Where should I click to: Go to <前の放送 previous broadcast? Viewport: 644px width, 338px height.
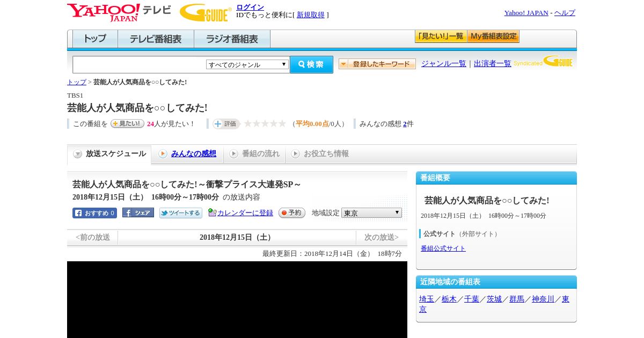click(x=93, y=237)
